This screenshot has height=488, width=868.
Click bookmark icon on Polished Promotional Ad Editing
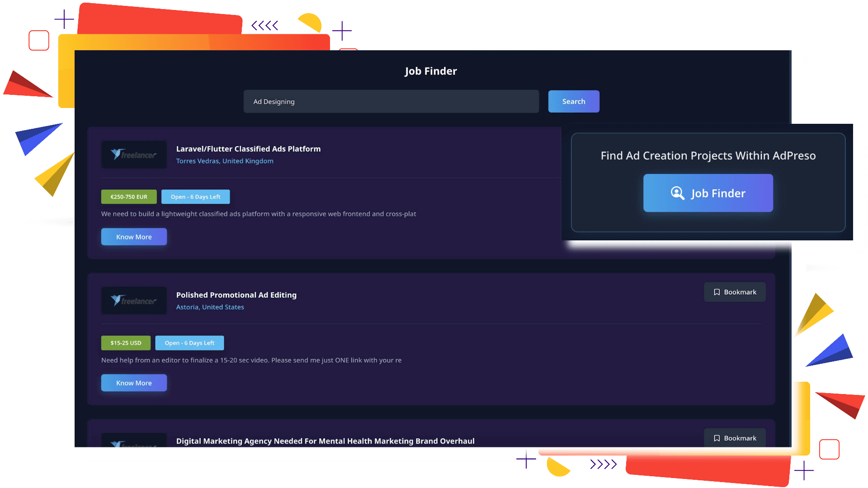717,292
